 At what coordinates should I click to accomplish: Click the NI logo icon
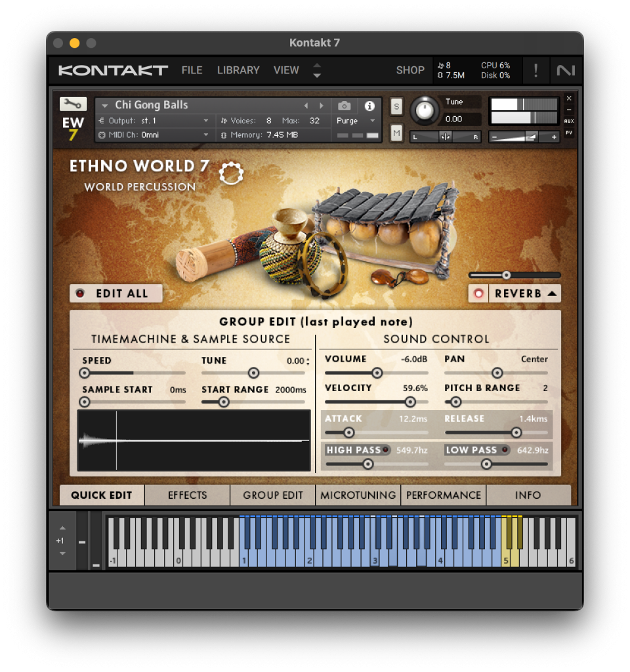[565, 70]
